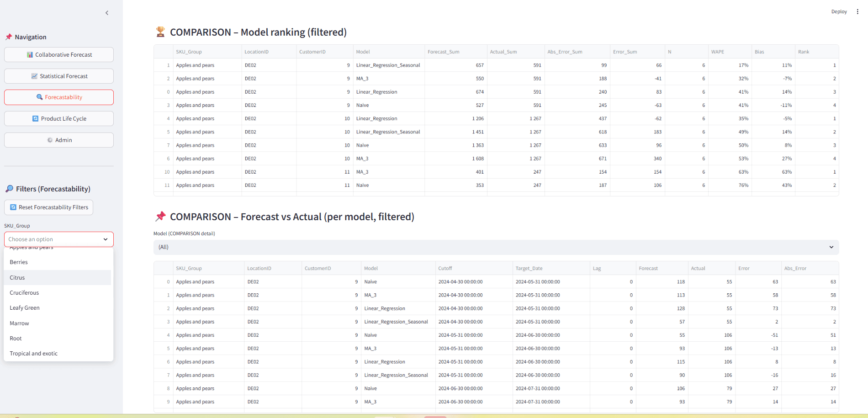Collapse the sidebar with the chevron
Image resolution: width=868 pixels, height=418 pixels.
(x=107, y=13)
